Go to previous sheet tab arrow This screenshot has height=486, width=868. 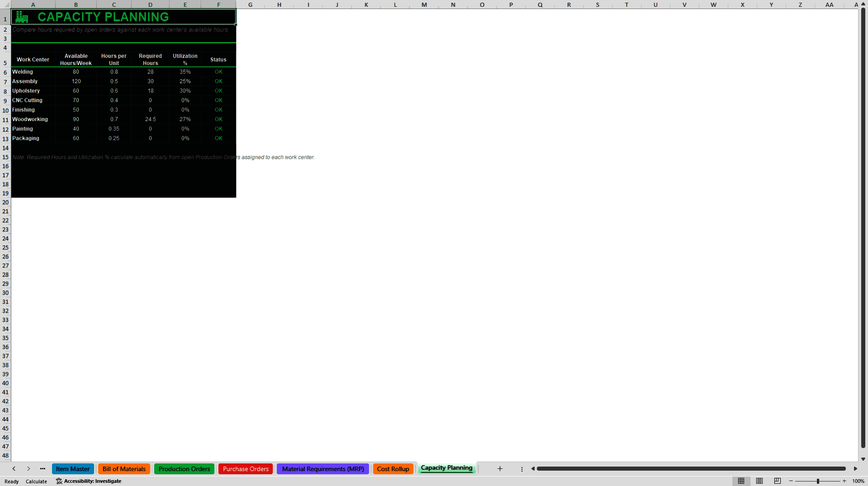pyautogui.click(x=14, y=469)
